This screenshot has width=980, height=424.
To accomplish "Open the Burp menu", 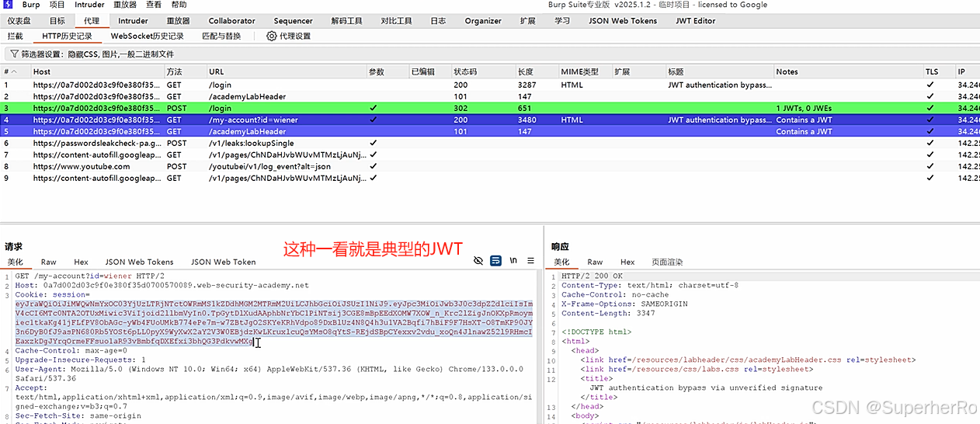I will [x=31, y=5].
